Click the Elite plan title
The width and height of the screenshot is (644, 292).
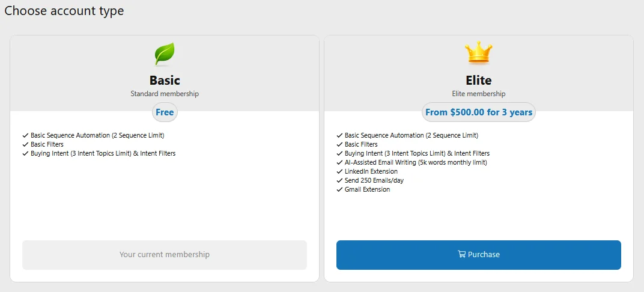pyautogui.click(x=479, y=81)
